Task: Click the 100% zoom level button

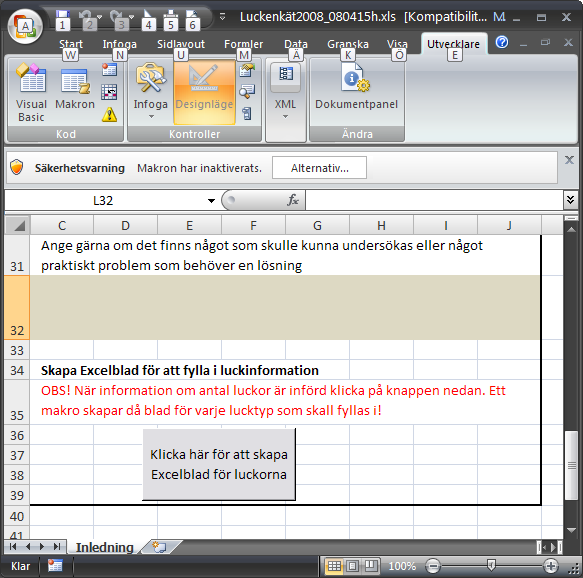Action: pos(402,566)
